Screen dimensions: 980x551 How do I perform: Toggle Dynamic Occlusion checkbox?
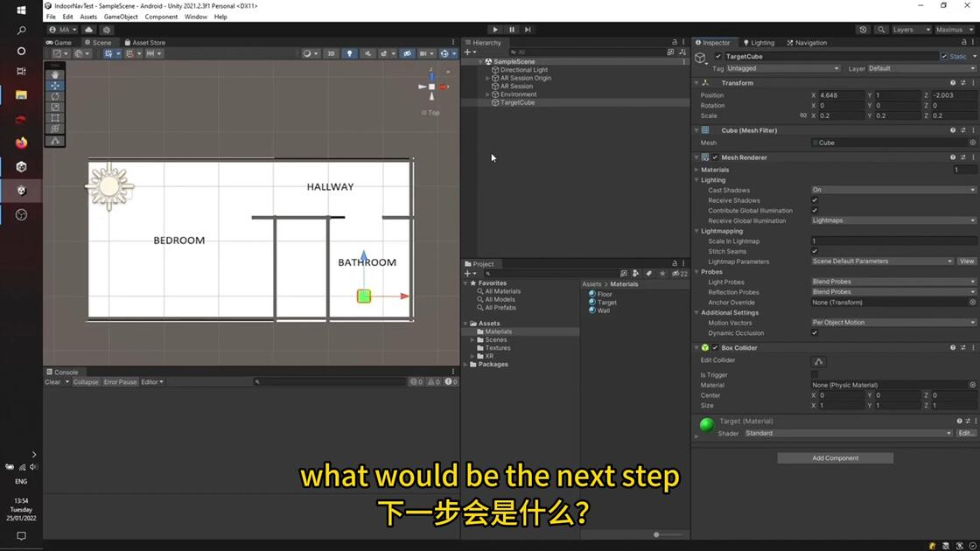pos(815,333)
